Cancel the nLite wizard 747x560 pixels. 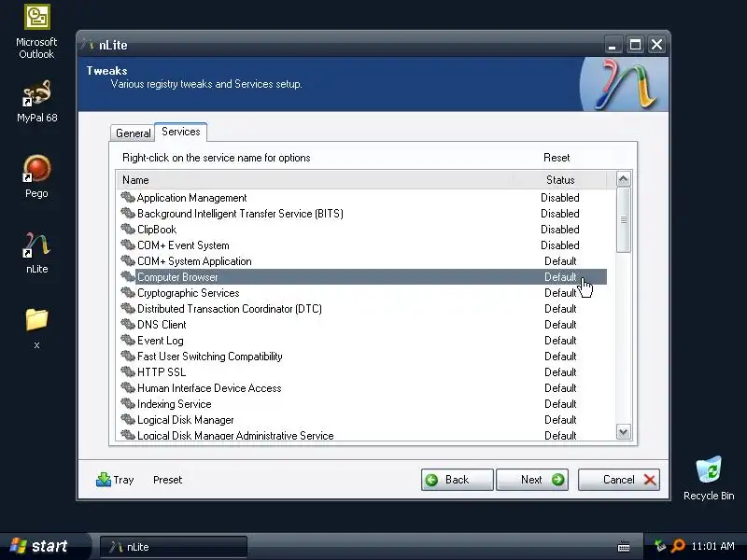pos(619,480)
